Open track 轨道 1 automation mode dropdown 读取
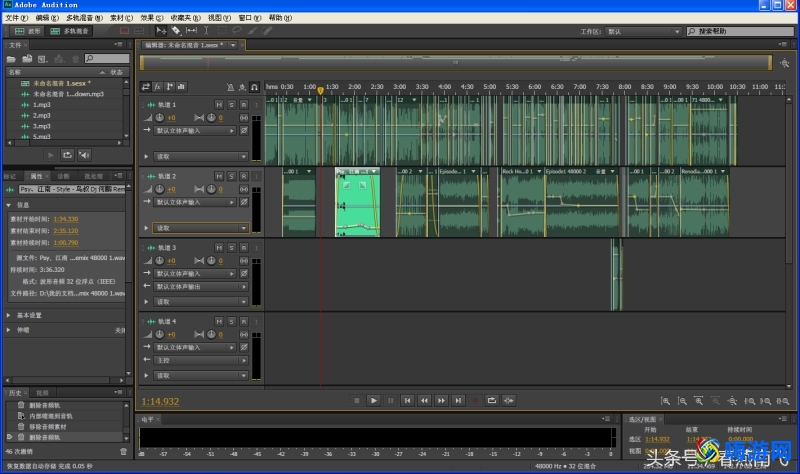Viewport: 800px width, 474px height. pos(200,157)
